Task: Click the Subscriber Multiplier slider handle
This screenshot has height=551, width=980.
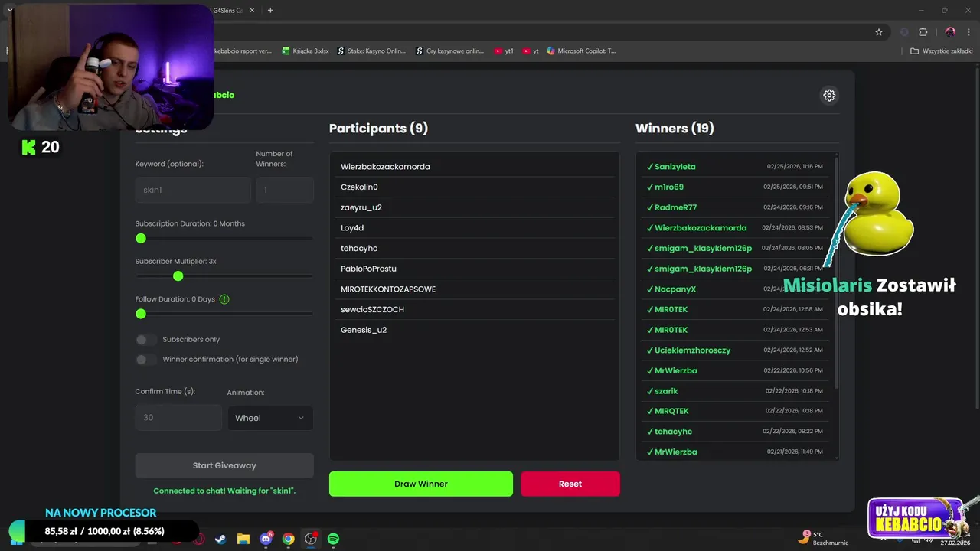Action: (x=178, y=276)
